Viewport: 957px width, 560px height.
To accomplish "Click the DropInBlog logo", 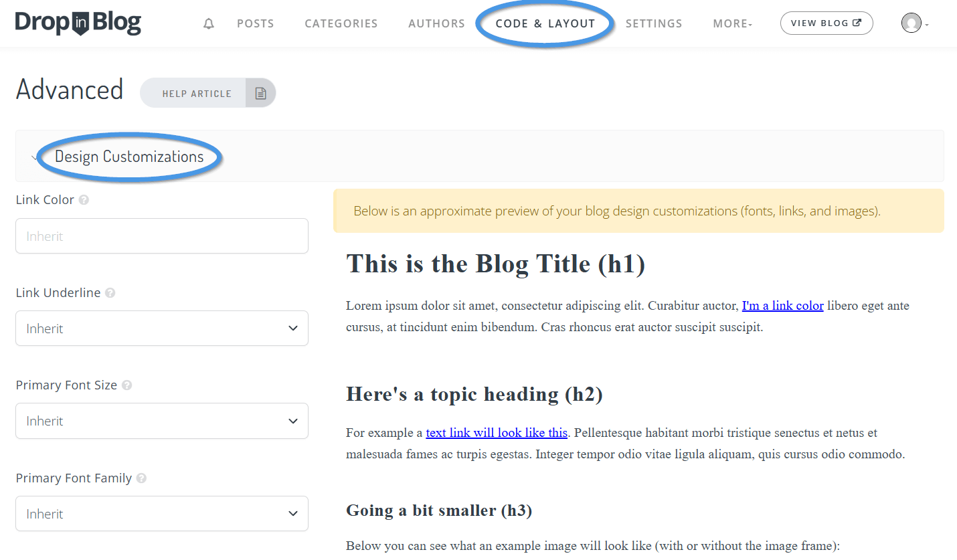I will [x=78, y=23].
